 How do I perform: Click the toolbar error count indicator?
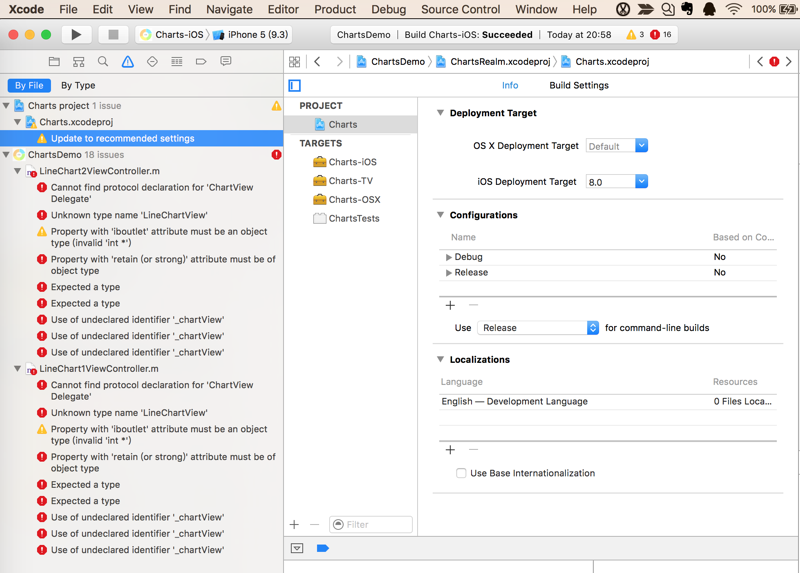tap(661, 35)
